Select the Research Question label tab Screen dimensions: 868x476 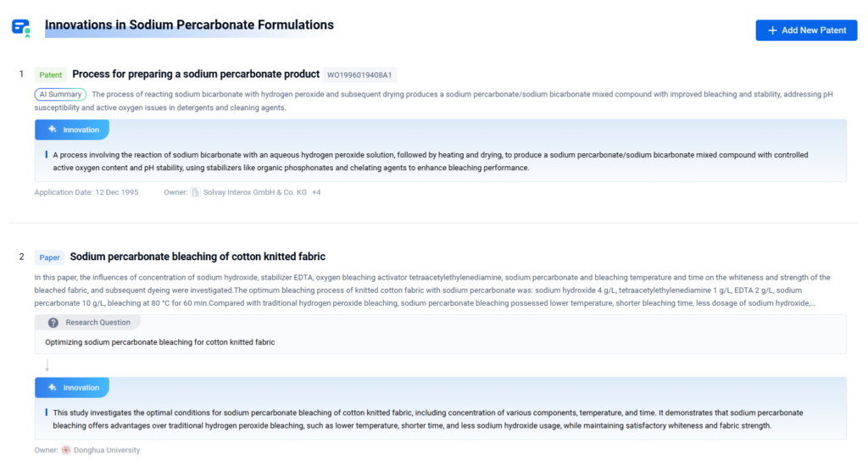[x=97, y=323]
